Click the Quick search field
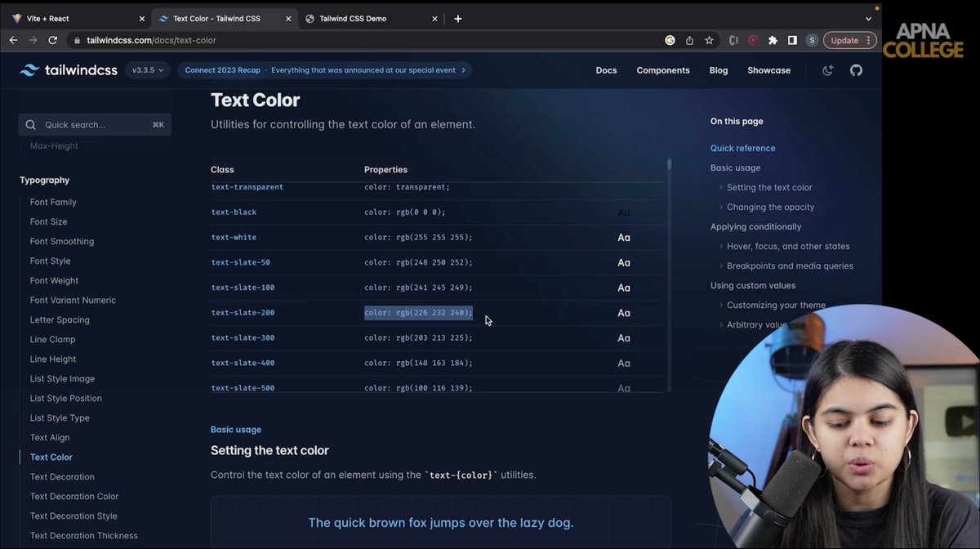This screenshot has height=549, width=980. [95, 125]
